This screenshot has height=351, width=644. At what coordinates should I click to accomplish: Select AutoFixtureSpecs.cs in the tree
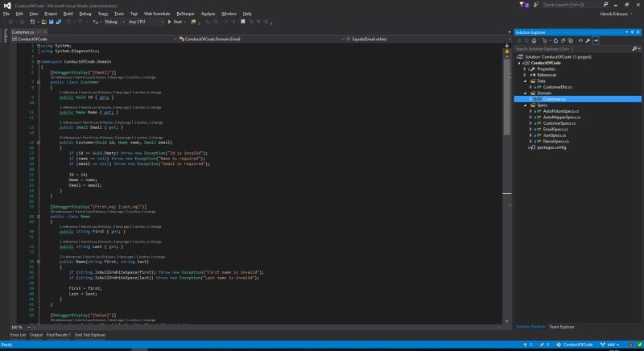click(x=560, y=111)
